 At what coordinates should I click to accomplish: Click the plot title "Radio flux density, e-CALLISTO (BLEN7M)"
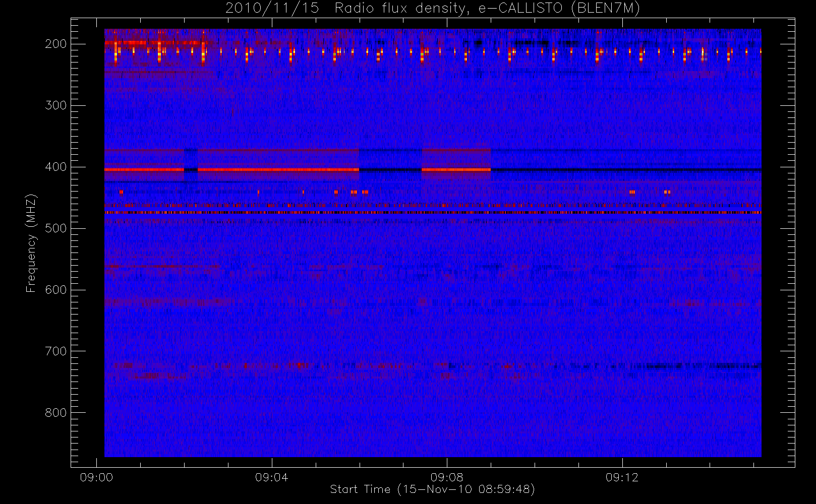point(487,9)
